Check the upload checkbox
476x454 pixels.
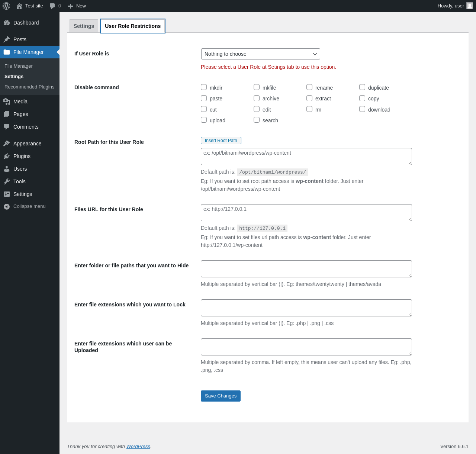click(204, 120)
